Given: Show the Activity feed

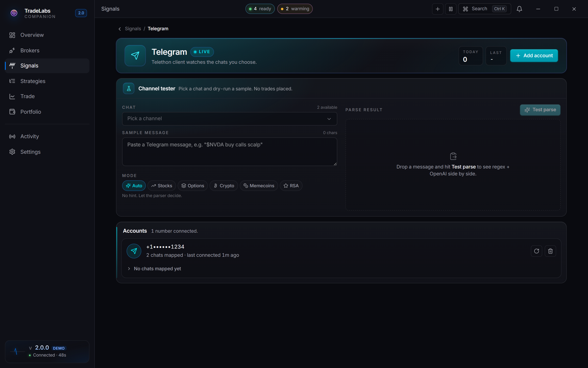Looking at the screenshot, I should click(47, 136).
